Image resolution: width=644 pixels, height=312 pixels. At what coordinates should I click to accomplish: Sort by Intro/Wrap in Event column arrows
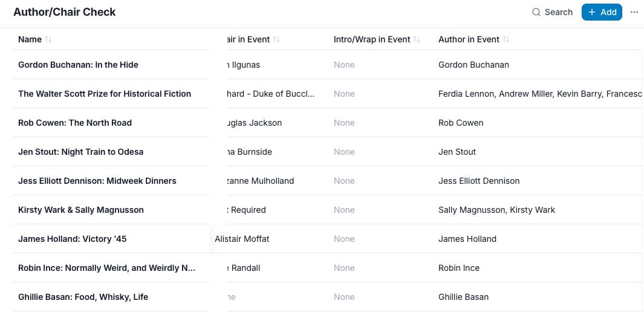tap(417, 39)
